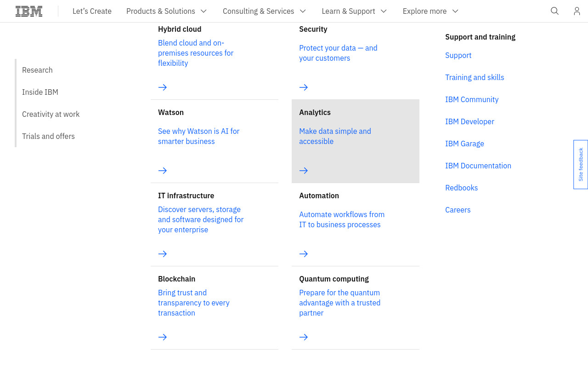Follow the Support link
The width and height of the screenshot is (588, 368).
(458, 55)
